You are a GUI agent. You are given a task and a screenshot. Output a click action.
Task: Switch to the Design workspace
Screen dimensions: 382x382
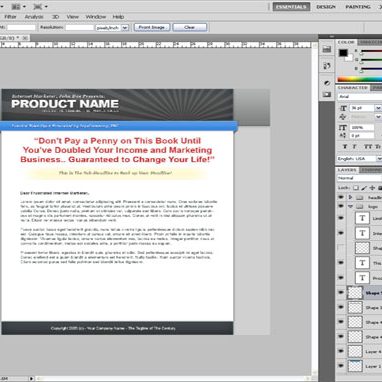tap(326, 7)
